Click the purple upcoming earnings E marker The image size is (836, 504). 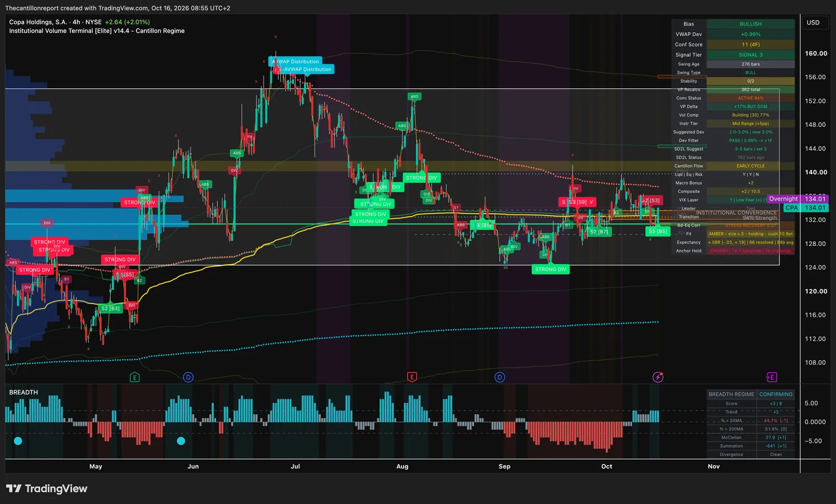coord(771,378)
